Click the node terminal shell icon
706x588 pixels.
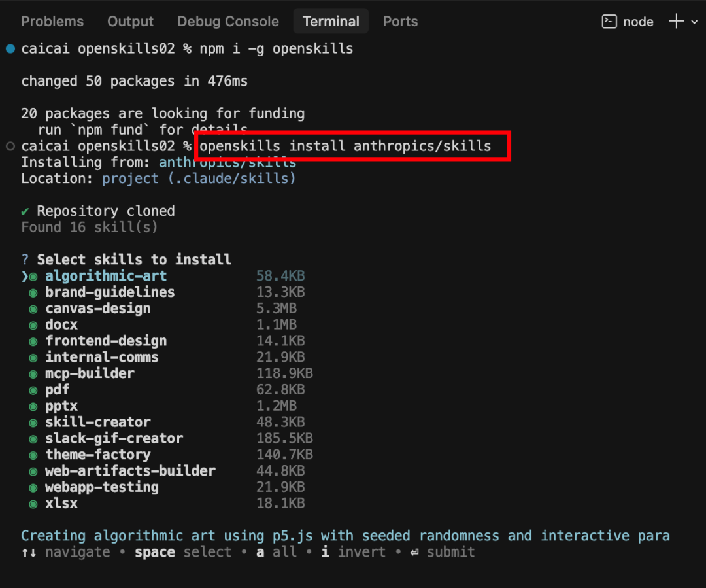(609, 21)
